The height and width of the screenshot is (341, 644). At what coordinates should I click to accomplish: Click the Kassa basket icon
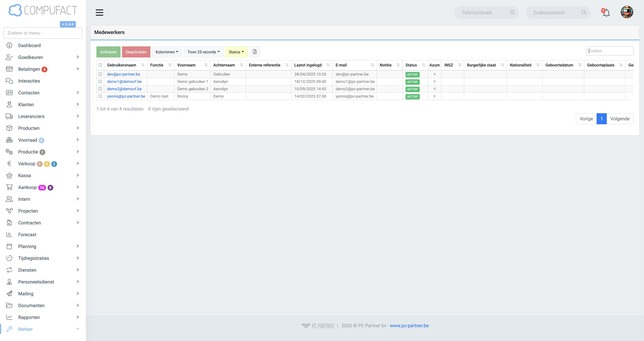pos(9,176)
